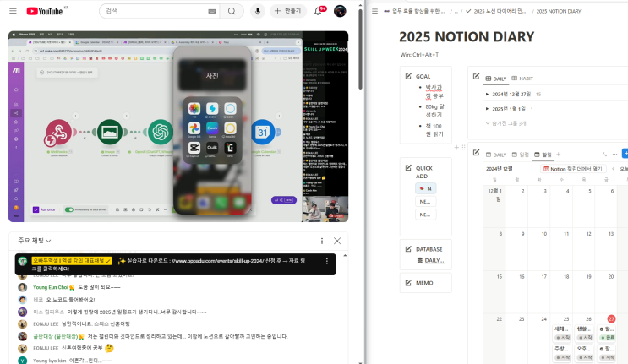This screenshot has height=364, width=628.
Task: Click Notion 캘린더에서 열기 button
Action: tap(573, 169)
